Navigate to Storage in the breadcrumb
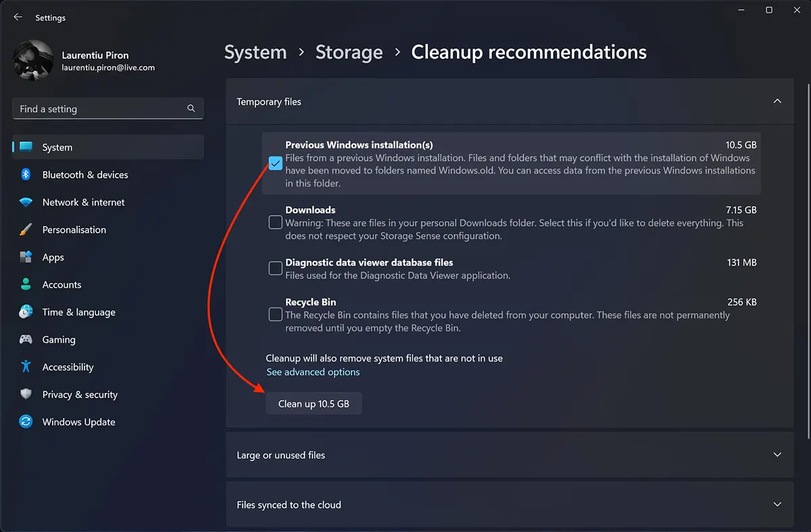The height and width of the screenshot is (532, 811). click(349, 52)
